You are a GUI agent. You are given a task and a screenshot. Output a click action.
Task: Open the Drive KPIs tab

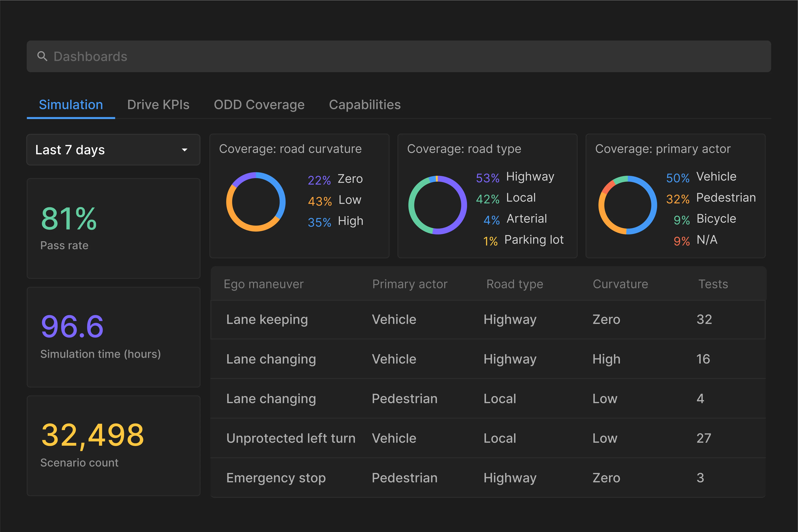[158, 105]
